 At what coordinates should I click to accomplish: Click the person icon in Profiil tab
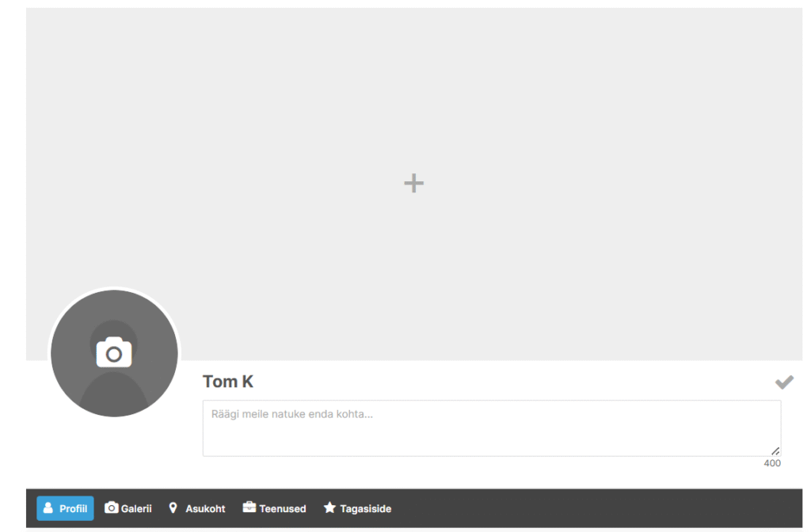pyautogui.click(x=48, y=507)
